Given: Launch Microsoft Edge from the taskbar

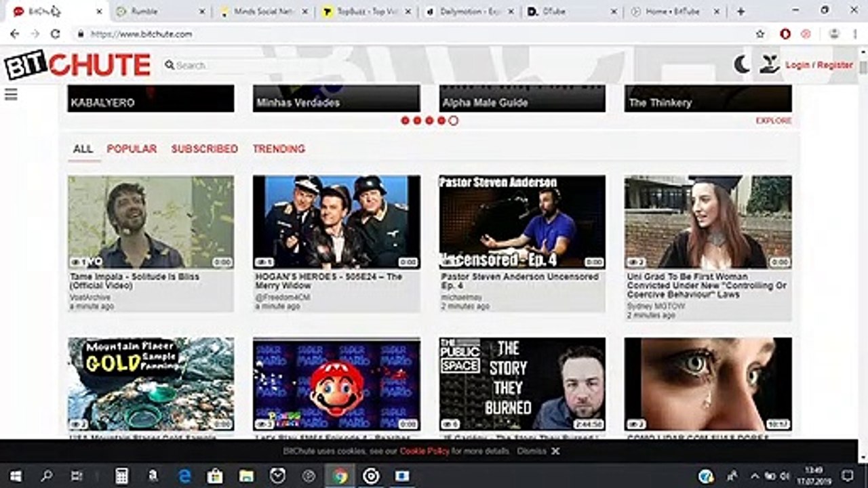Looking at the screenshot, I should pyautogui.click(x=184, y=476).
